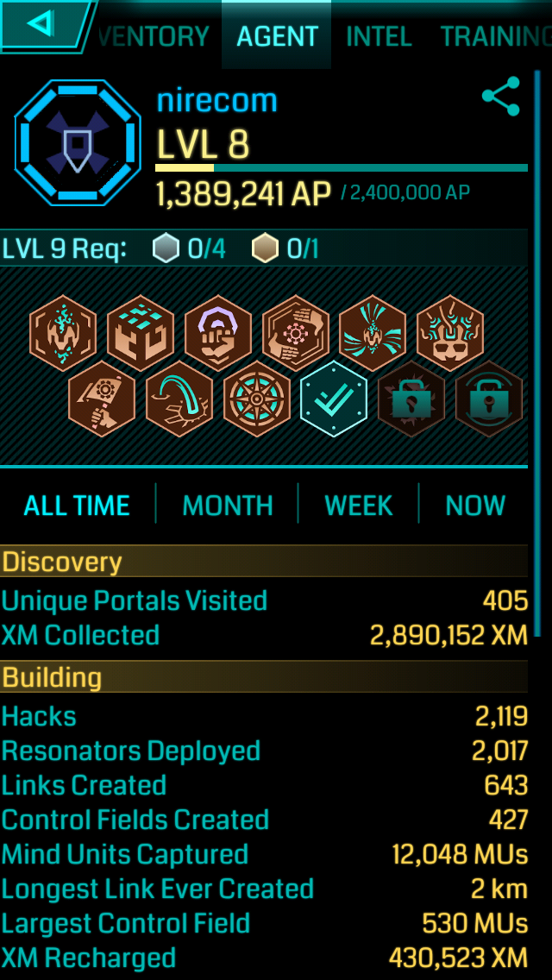Show NOW statistics
552x980 pixels.
[475, 505]
